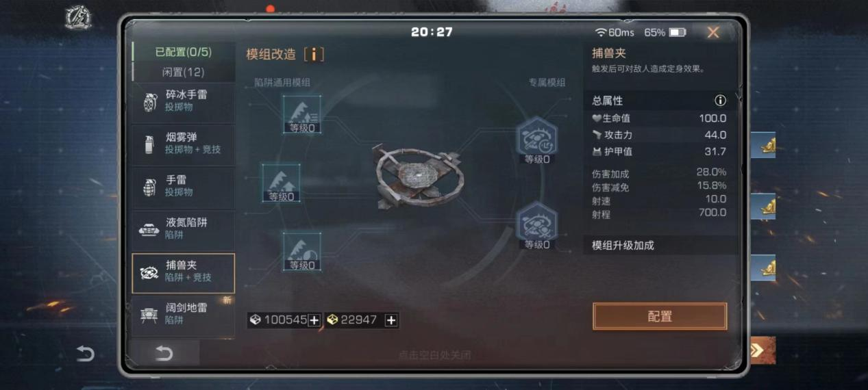
Task: Click the orange 配置 button
Action: click(660, 317)
